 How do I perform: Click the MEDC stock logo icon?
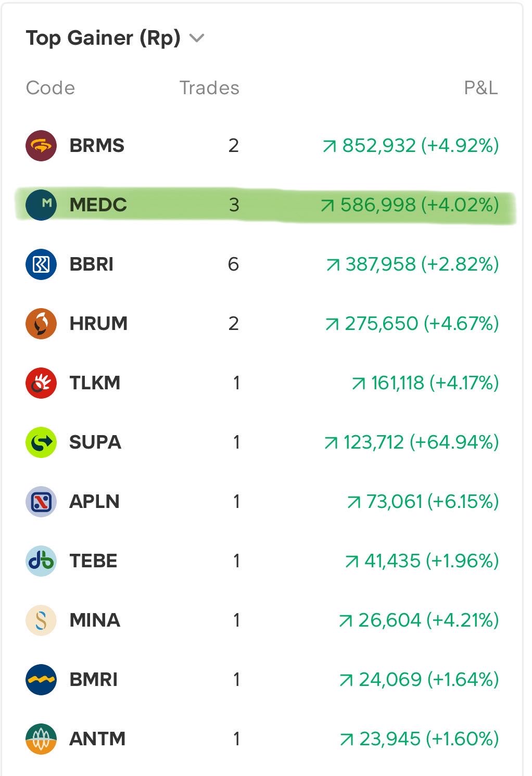(41, 205)
